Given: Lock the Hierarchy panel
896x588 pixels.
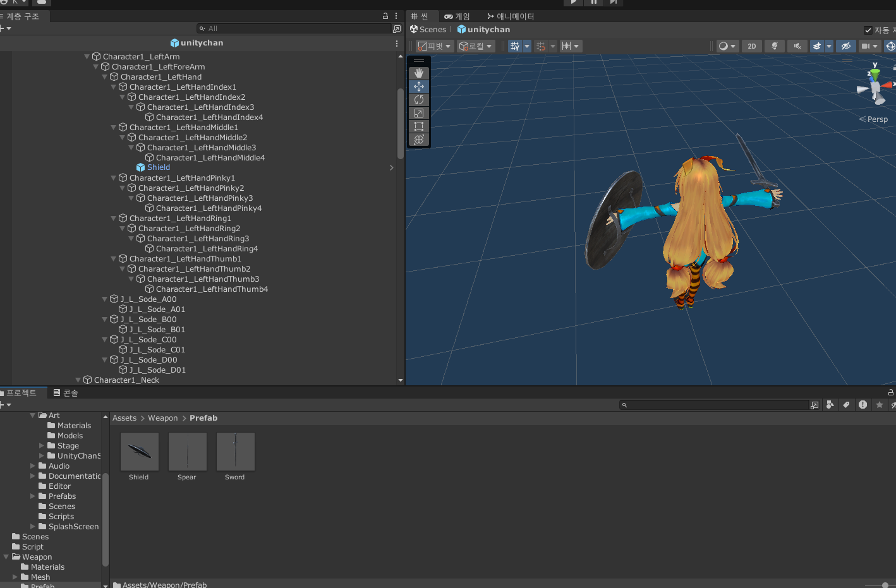Looking at the screenshot, I should [x=385, y=16].
